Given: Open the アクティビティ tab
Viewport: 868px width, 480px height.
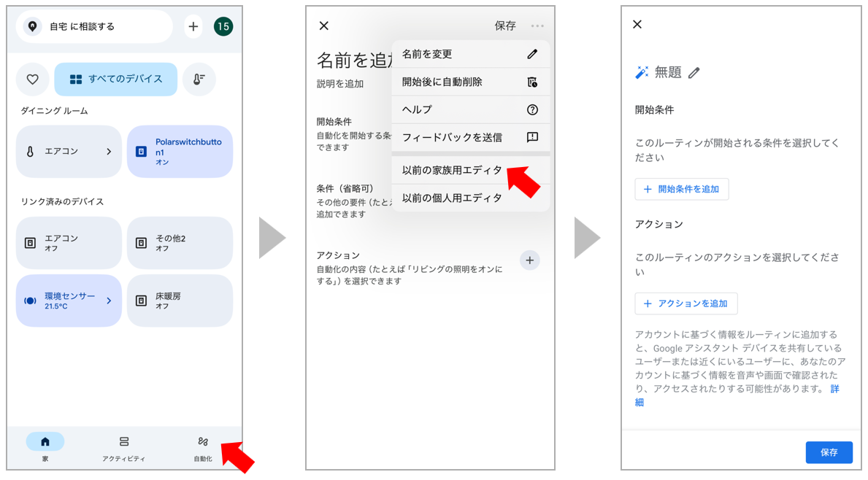Looking at the screenshot, I should coord(124,448).
